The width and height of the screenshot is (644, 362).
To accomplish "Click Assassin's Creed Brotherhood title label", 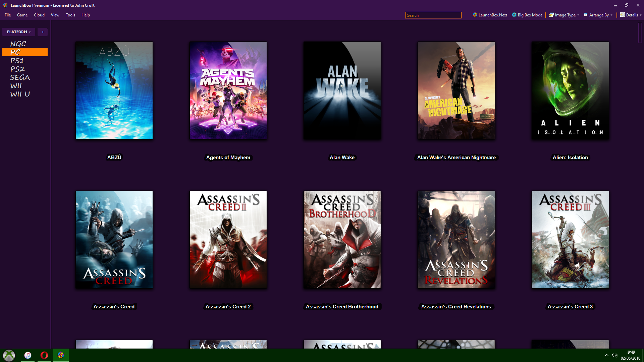I will [x=342, y=307].
